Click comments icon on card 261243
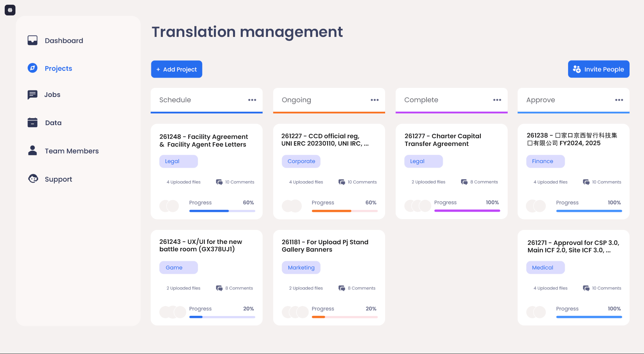Screen dimensions: 644x354 [219, 288]
